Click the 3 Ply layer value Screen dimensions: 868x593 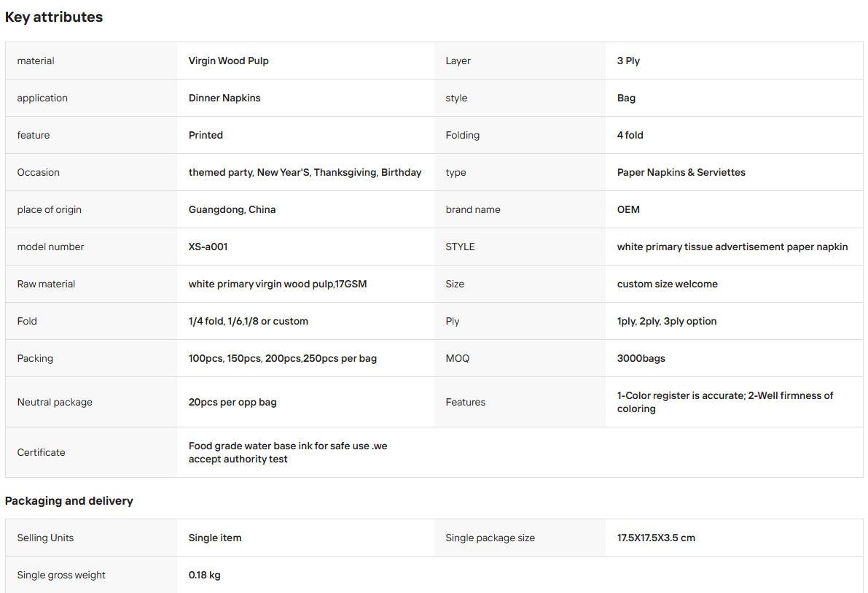pyautogui.click(x=628, y=61)
